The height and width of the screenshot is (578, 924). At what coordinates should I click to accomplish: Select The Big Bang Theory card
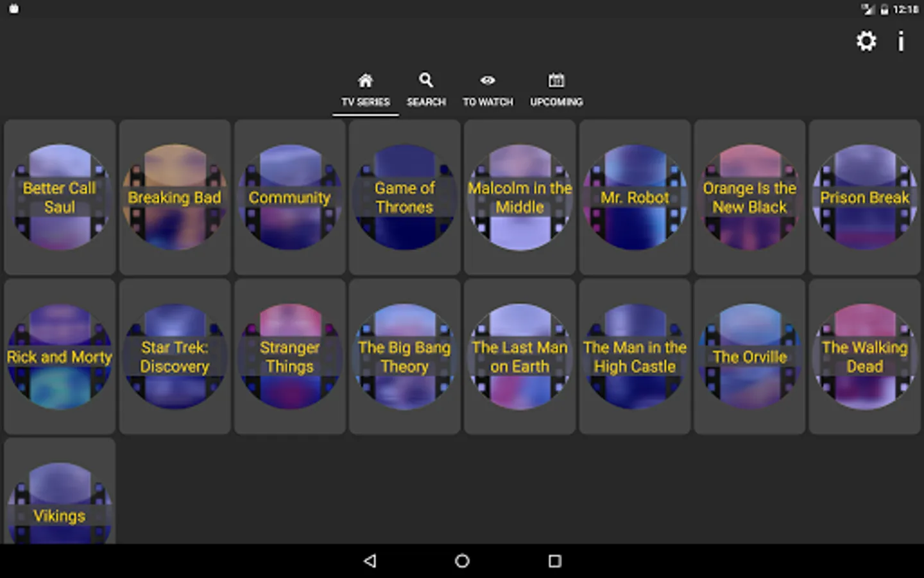tap(405, 356)
